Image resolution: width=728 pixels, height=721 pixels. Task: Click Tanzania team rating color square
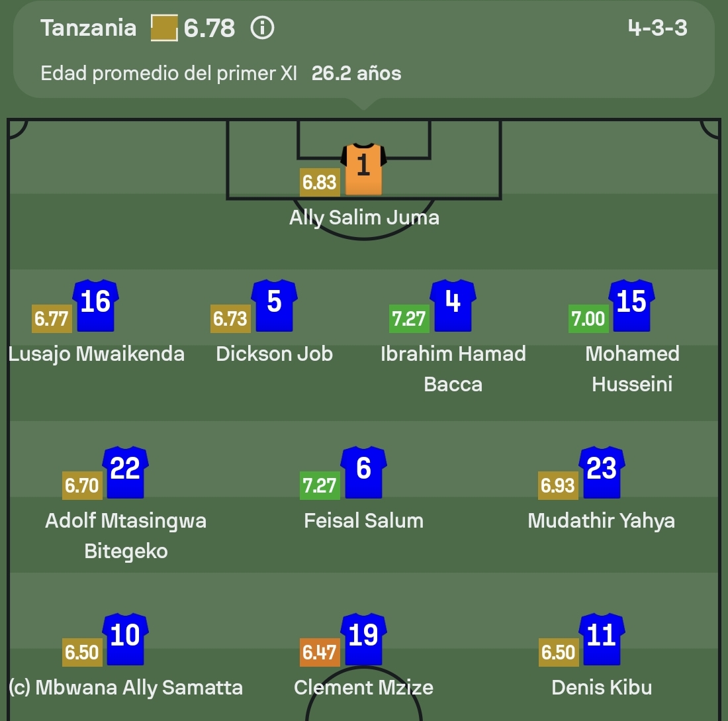[164, 28]
